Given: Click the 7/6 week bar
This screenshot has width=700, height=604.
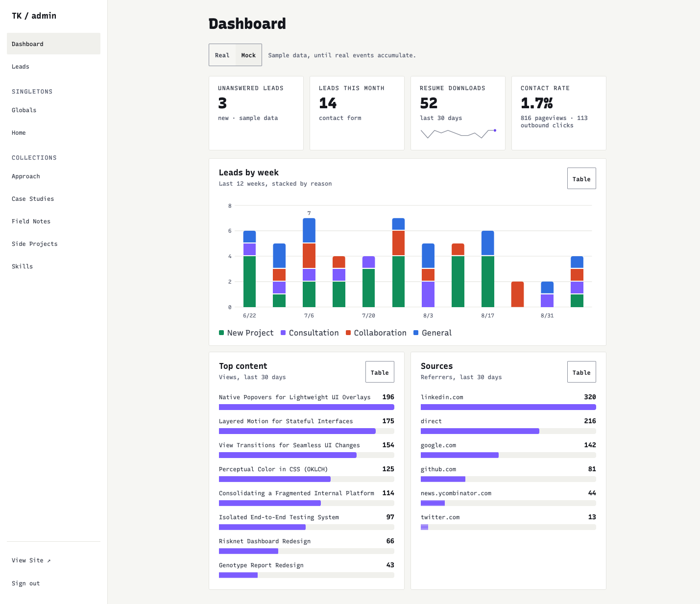Looking at the screenshot, I should pyautogui.click(x=309, y=263).
